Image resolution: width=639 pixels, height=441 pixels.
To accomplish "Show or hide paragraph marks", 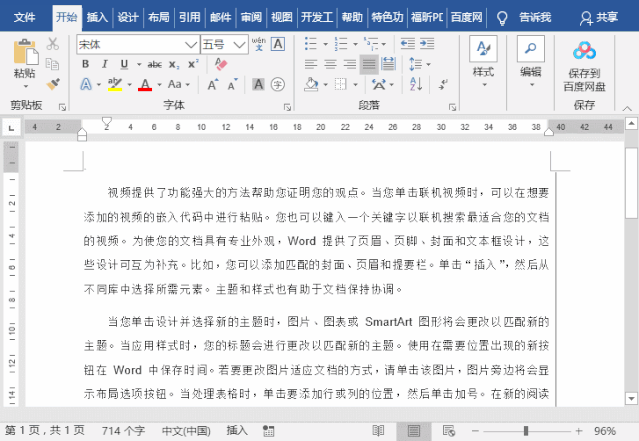I will (443, 84).
